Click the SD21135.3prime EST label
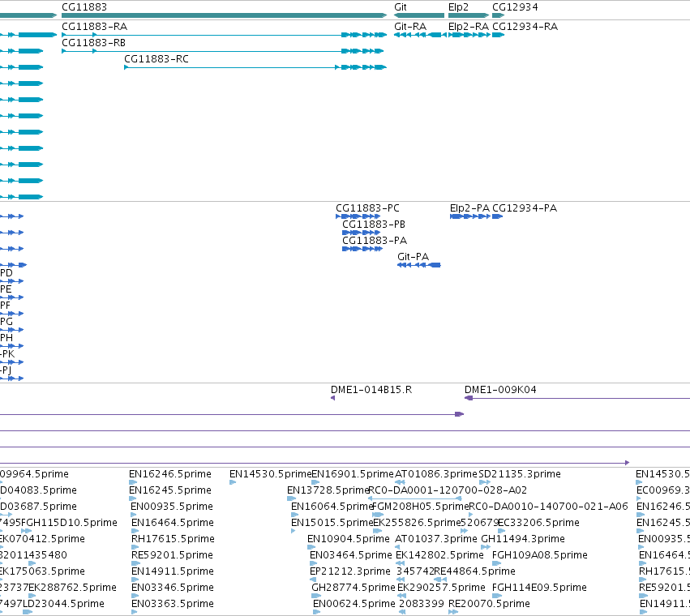Viewport: 690px width, 616px height. (519, 474)
